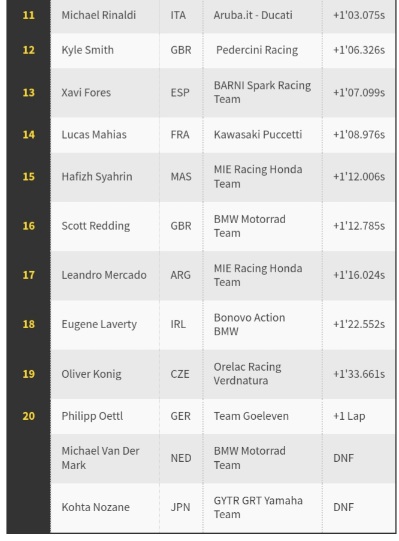399x541 pixels.
Task: Click Xavi Fores rider name
Action: coord(86,92)
